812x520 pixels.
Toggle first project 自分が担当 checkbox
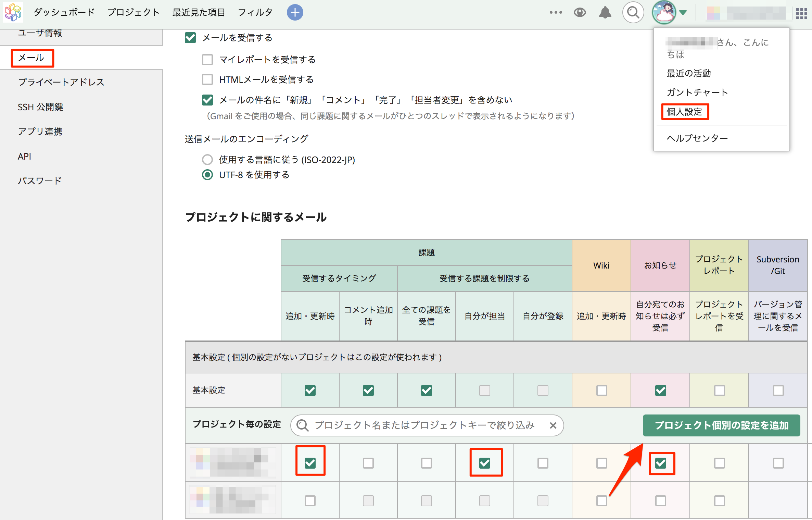click(x=485, y=463)
